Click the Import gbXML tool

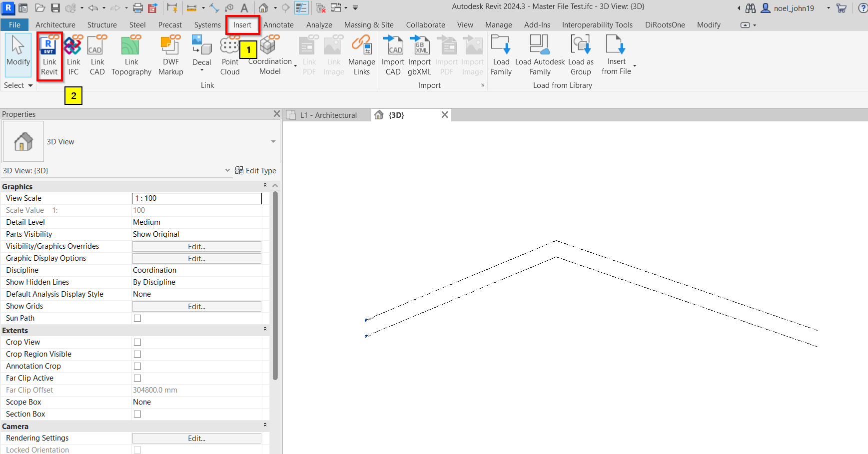(419, 55)
